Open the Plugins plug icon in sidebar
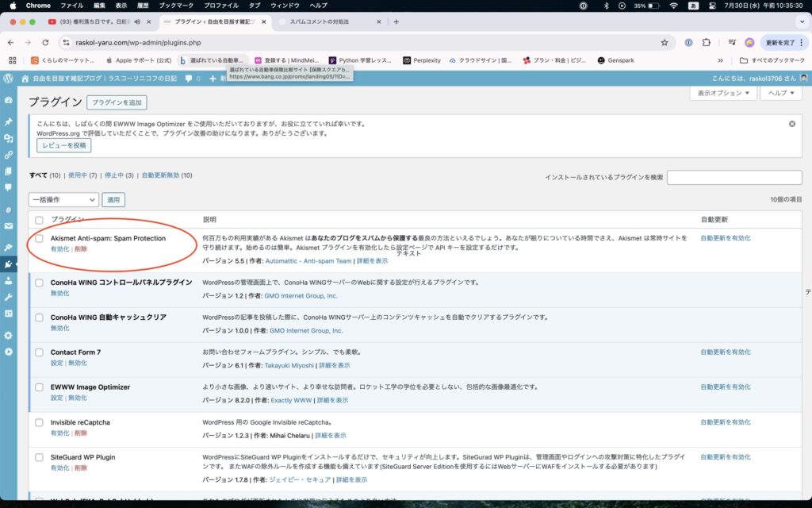 pos(8,264)
